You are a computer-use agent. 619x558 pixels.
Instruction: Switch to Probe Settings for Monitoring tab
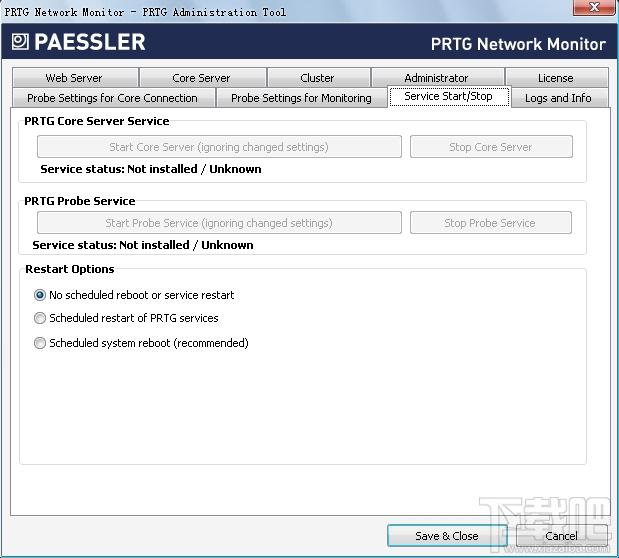click(x=301, y=98)
